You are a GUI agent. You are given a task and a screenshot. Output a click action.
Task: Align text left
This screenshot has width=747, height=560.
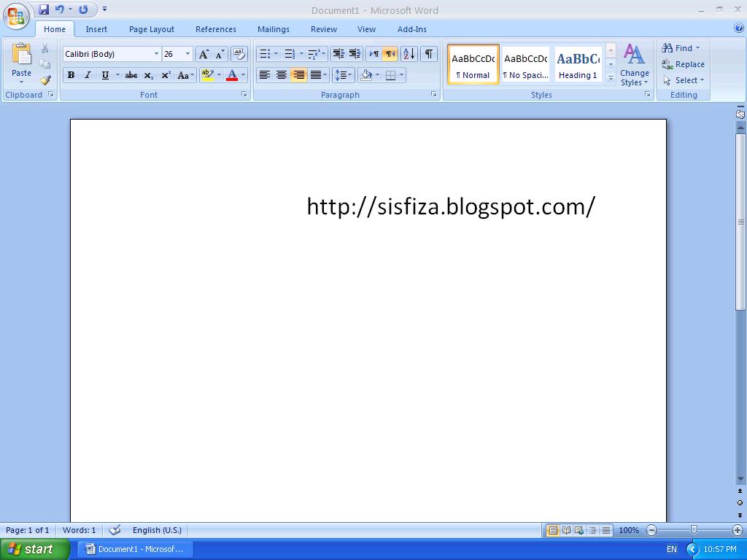264,75
